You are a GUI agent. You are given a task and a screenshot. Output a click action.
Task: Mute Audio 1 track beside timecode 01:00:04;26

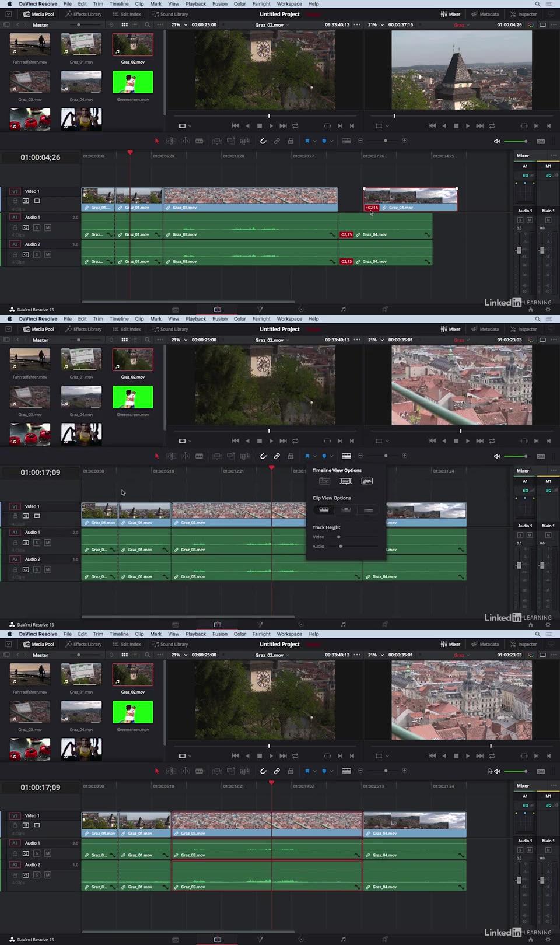tap(47, 228)
